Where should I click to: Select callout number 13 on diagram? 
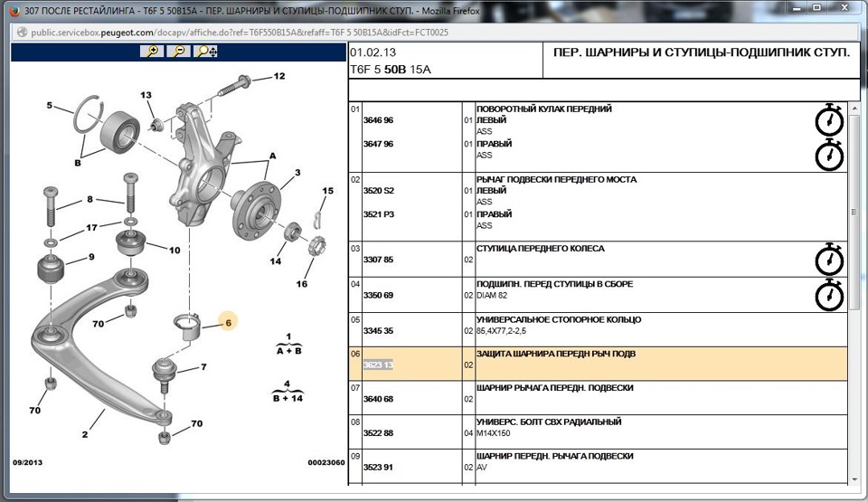[146, 95]
